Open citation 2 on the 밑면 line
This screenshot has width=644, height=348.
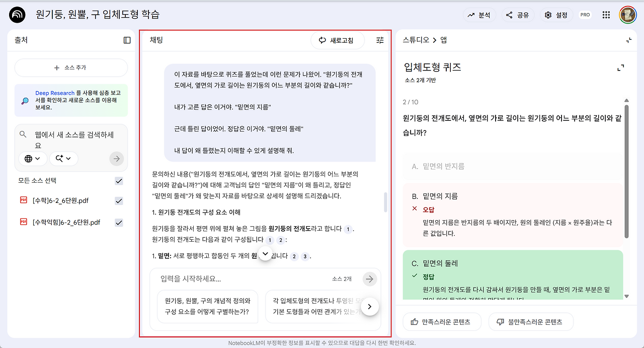click(x=294, y=256)
